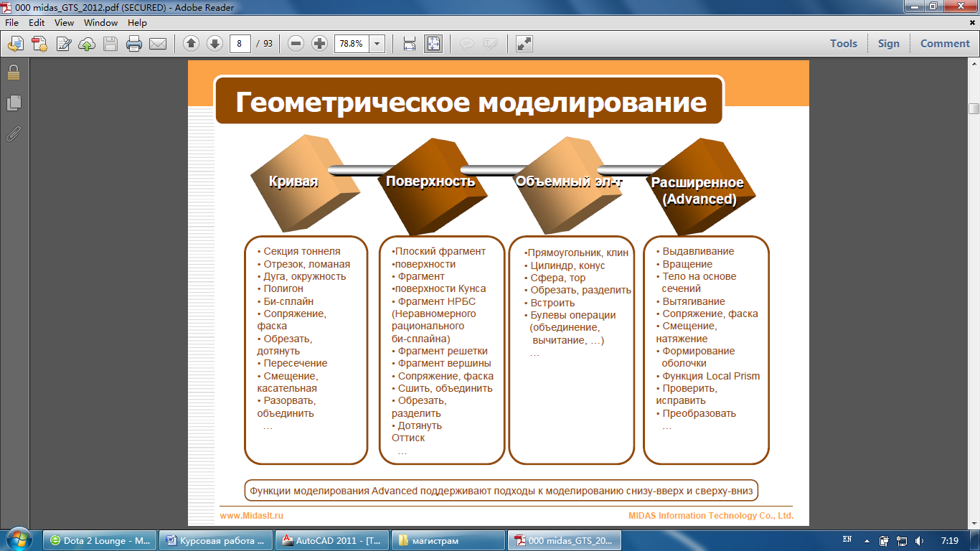Print the document using printer icon

[x=134, y=44]
